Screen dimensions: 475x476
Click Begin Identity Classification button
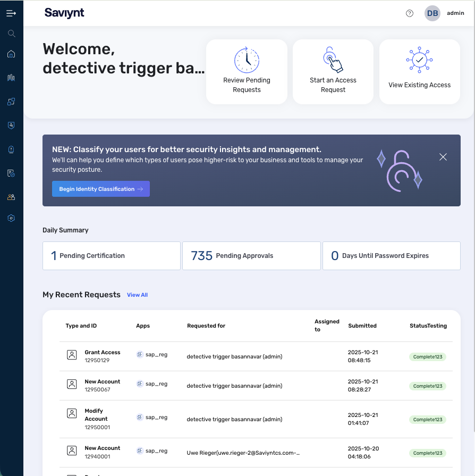coord(101,189)
